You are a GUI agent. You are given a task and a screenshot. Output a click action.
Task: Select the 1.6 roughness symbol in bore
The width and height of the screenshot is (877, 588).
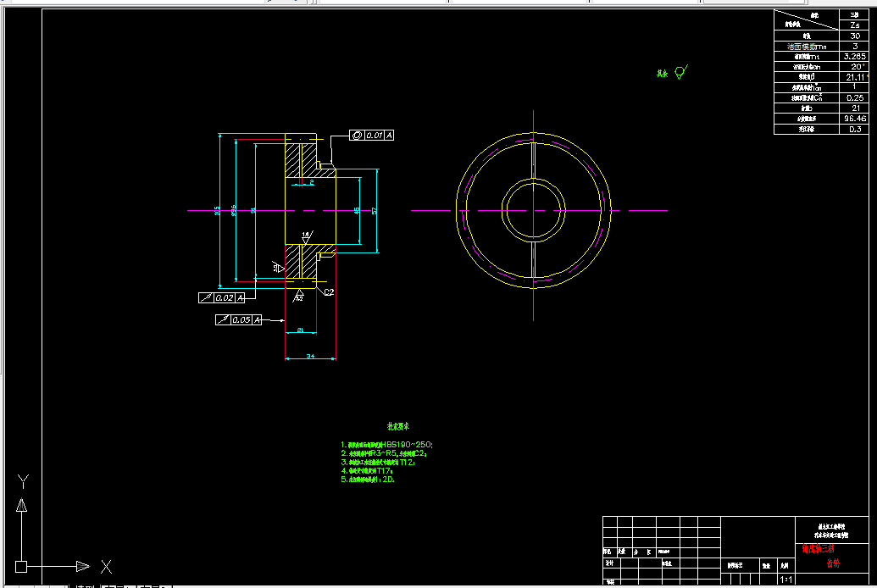(307, 237)
